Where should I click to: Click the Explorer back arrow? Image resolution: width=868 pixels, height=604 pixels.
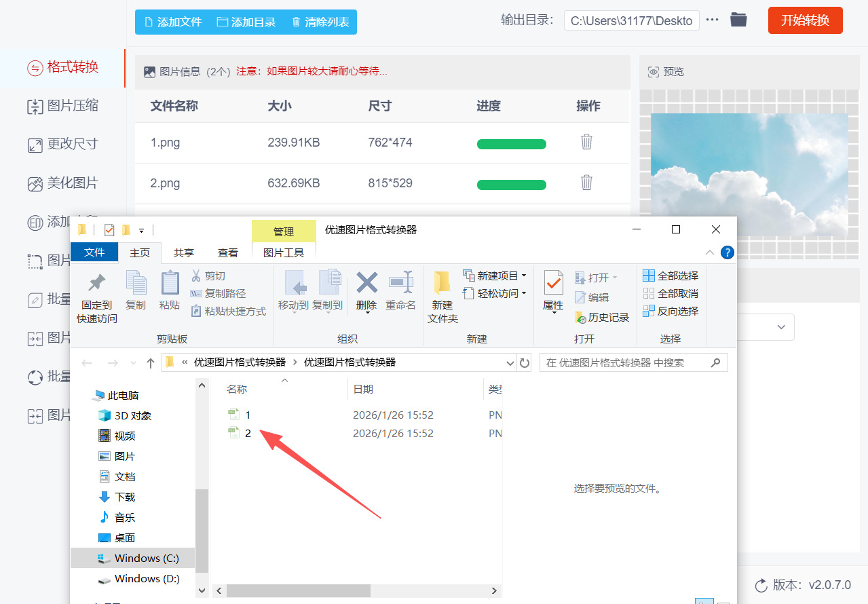[x=87, y=363]
